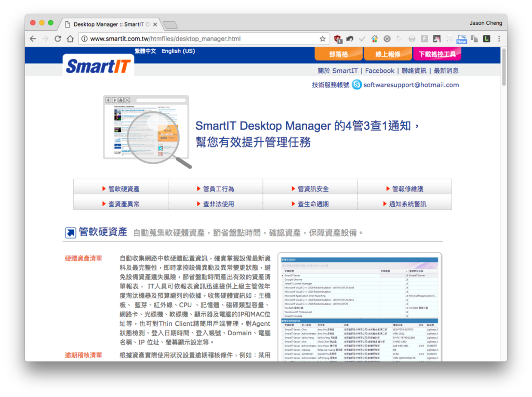
Task: Open the browser home page
Action: [x=70, y=38]
